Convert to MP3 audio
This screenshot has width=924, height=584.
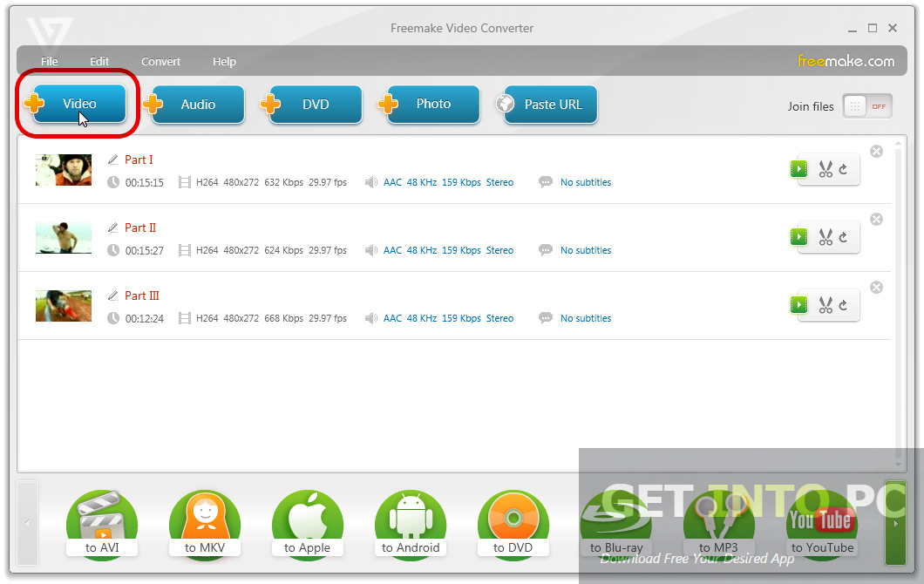[719, 525]
